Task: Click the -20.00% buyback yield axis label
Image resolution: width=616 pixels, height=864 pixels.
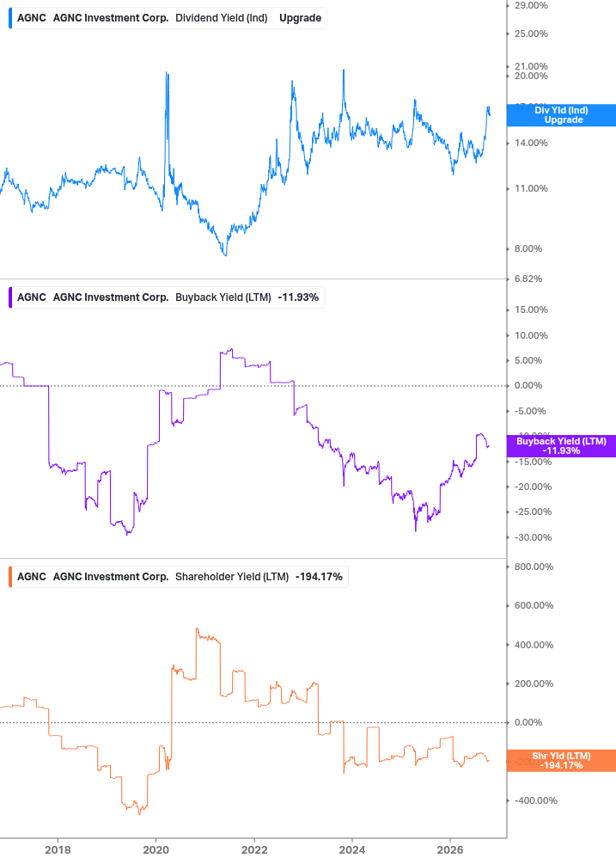Action: pos(533,487)
